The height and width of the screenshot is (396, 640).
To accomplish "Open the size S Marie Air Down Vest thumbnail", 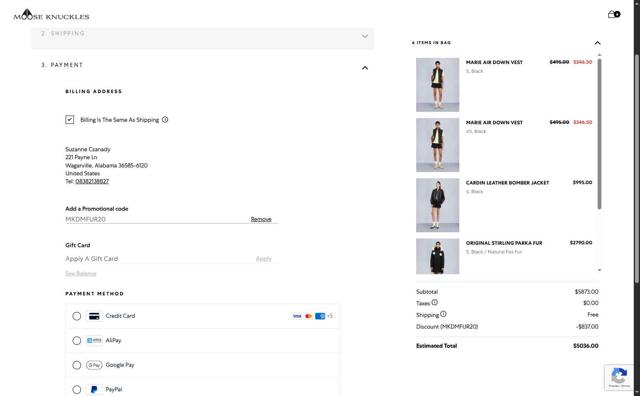I will tap(438, 85).
